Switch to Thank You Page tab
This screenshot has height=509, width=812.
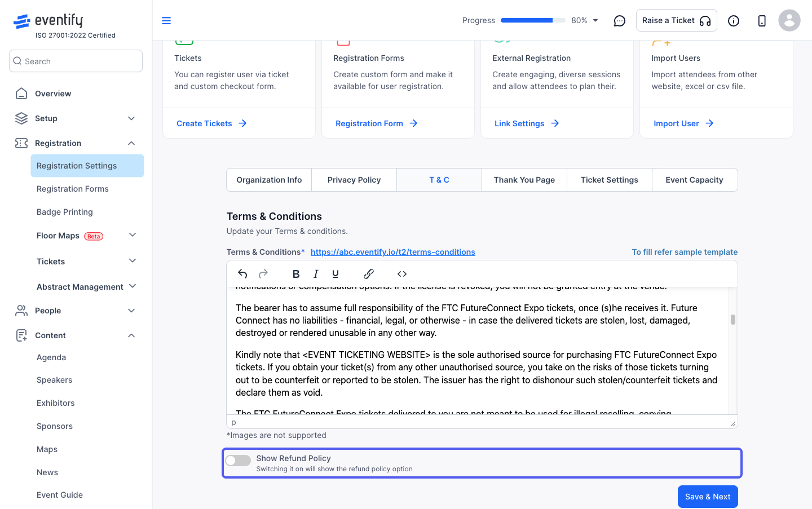524,180
